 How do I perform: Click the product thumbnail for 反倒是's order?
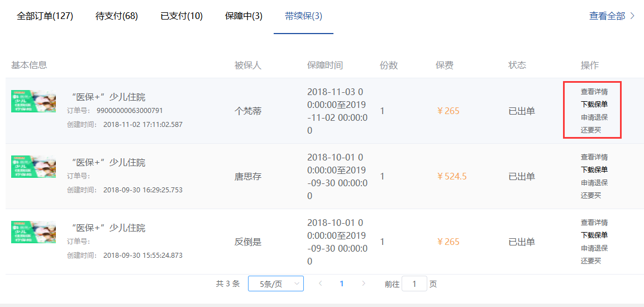pos(34,232)
